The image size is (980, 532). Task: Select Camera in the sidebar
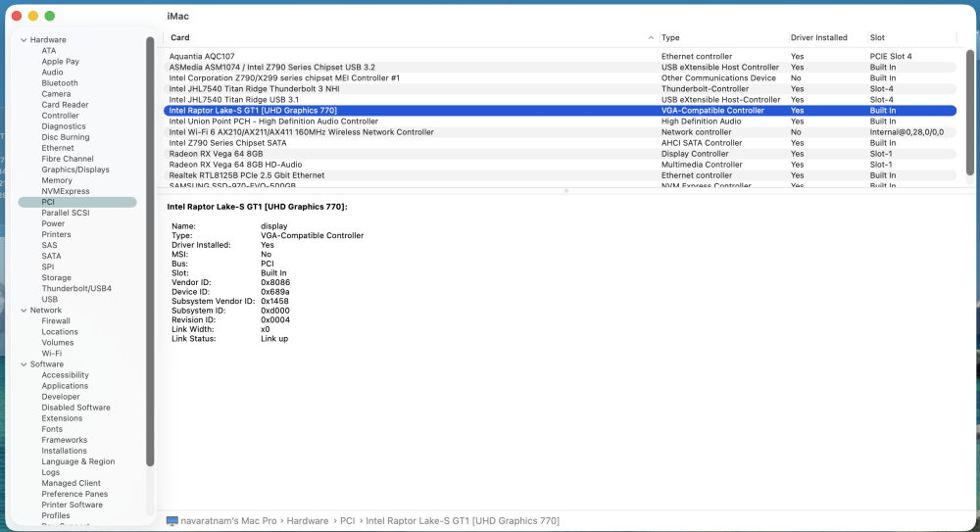tap(56, 94)
